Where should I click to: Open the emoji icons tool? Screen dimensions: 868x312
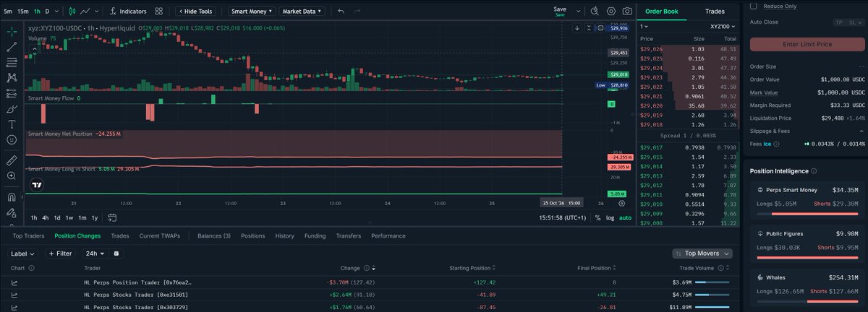click(x=12, y=140)
